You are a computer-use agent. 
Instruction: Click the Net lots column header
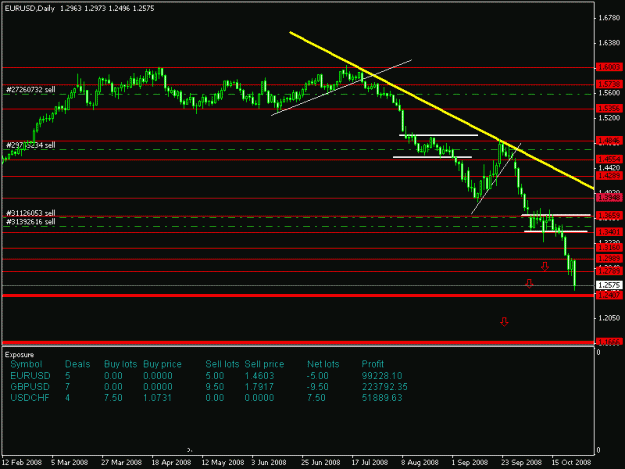point(323,364)
